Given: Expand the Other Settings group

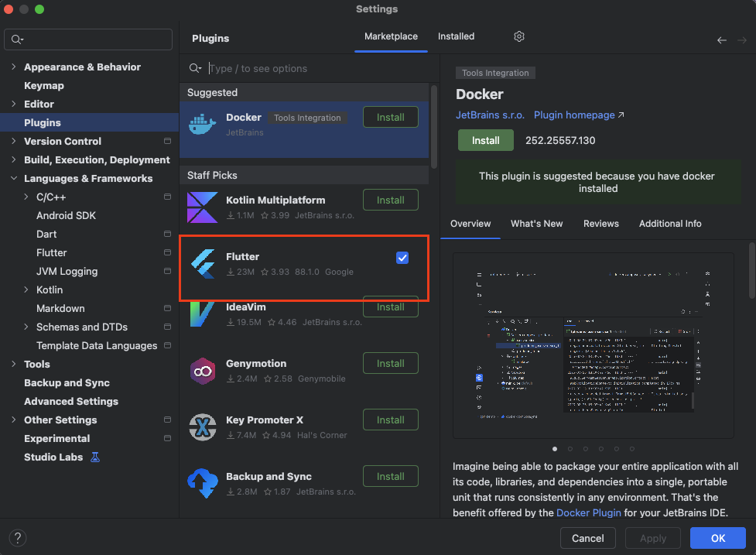Looking at the screenshot, I should [13, 420].
